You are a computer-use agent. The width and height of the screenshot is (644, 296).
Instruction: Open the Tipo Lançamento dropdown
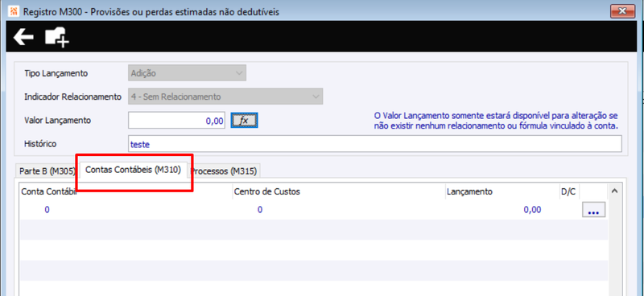point(188,73)
